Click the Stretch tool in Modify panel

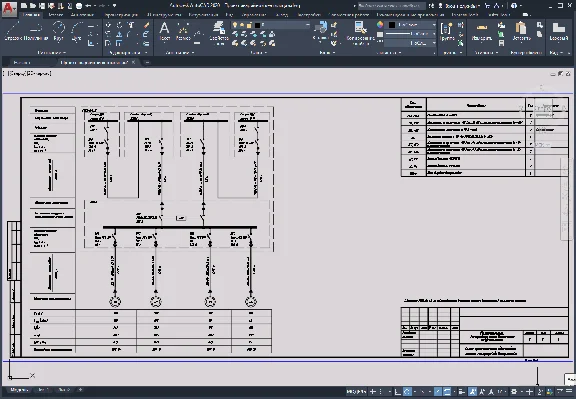[x=108, y=43]
